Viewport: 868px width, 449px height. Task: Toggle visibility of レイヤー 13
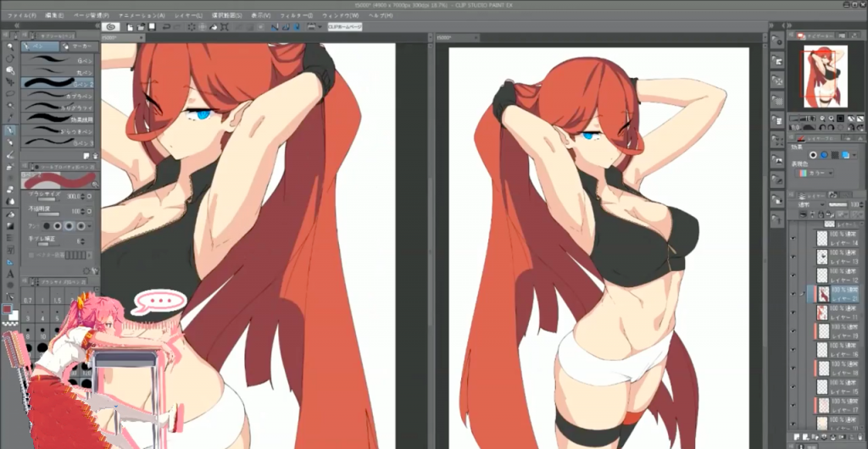pyautogui.click(x=793, y=258)
